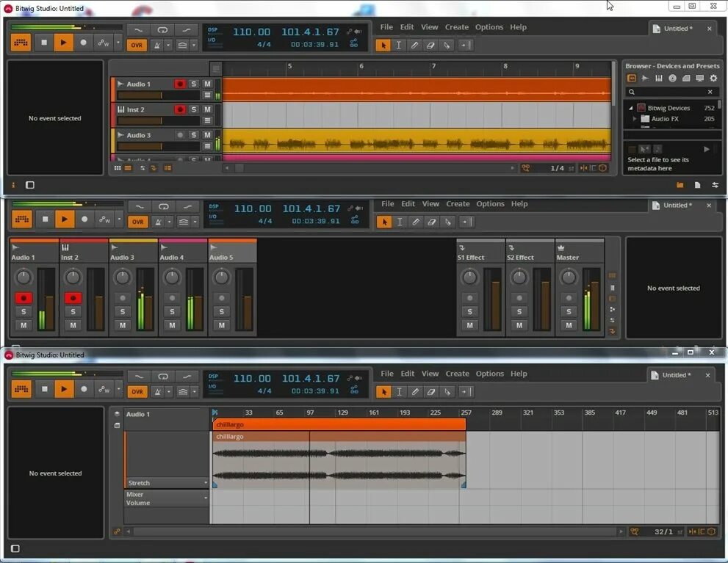Open Help menu in bottom window

coord(519,374)
